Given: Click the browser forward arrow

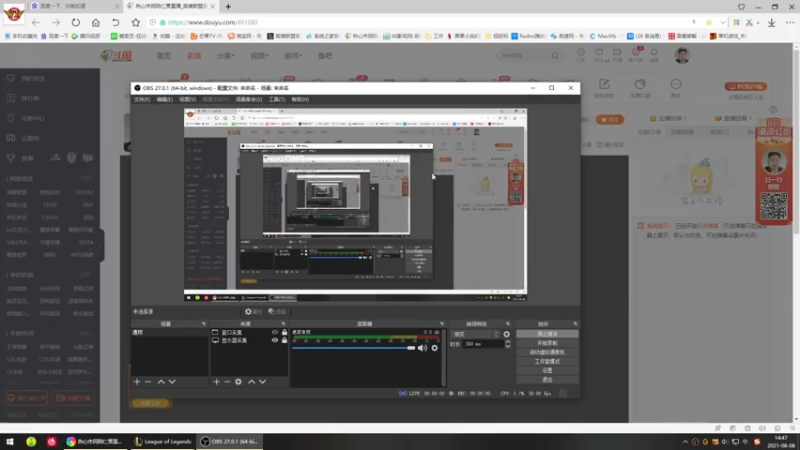Looking at the screenshot, I should (56, 22).
